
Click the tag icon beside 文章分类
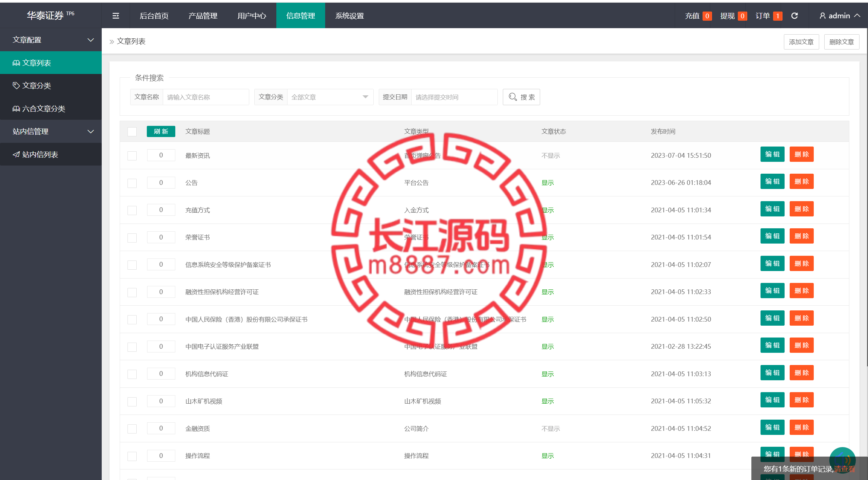pyautogui.click(x=16, y=85)
